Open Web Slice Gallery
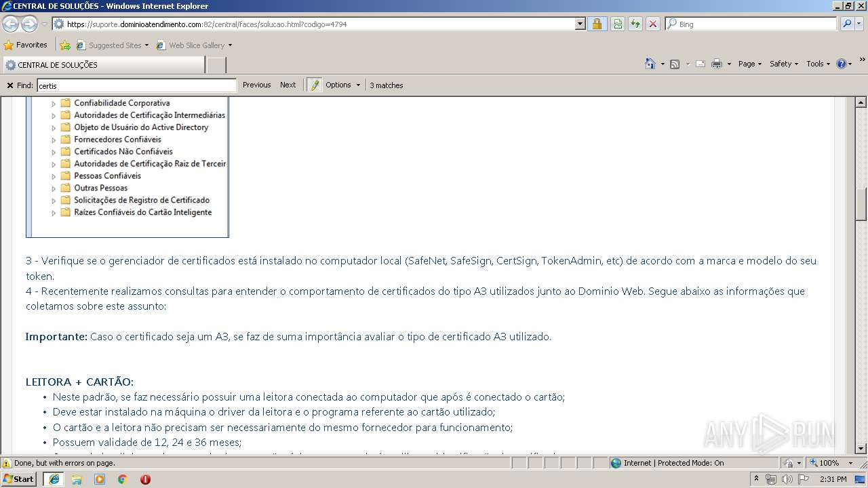 [x=194, y=45]
